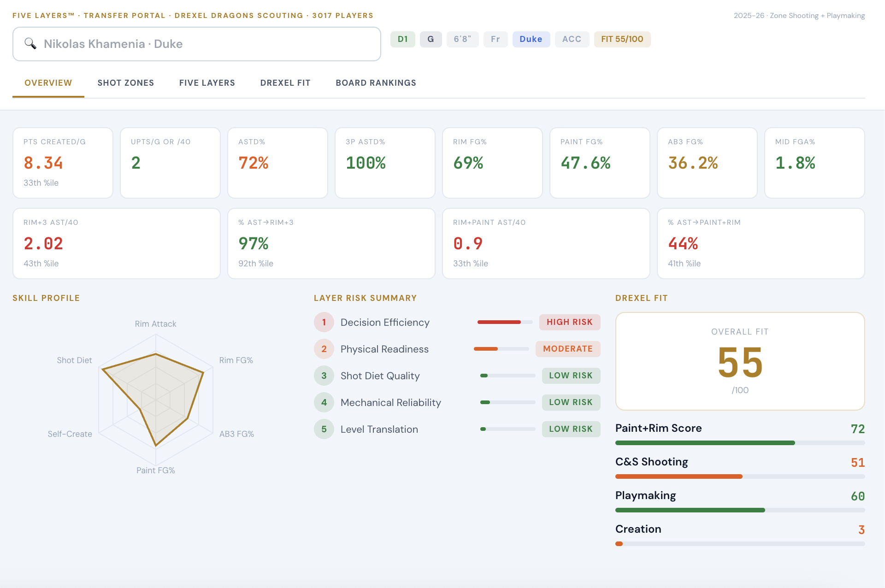Click the Level Translation label
The height and width of the screenshot is (588, 885).
379,429
